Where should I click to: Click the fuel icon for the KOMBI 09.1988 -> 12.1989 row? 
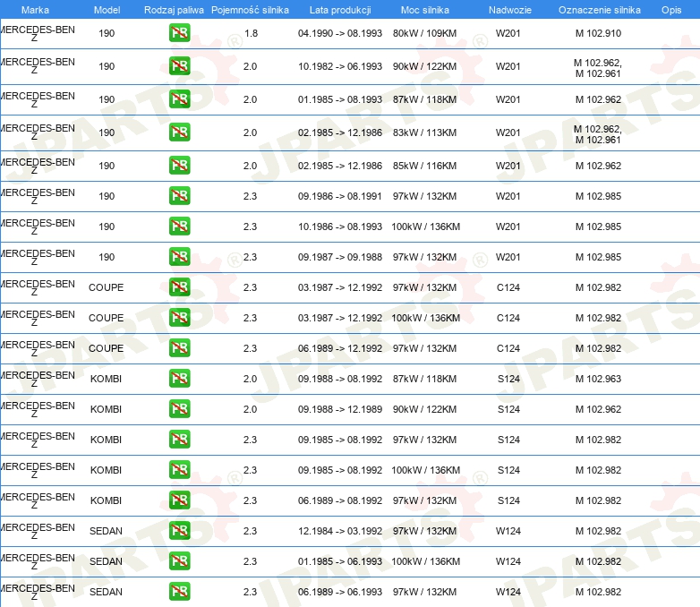[179, 408]
